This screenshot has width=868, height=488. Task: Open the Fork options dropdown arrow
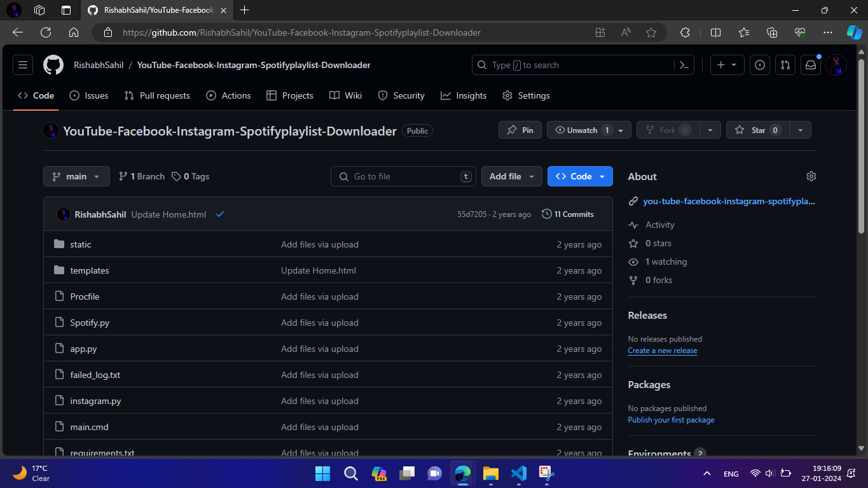(710, 130)
